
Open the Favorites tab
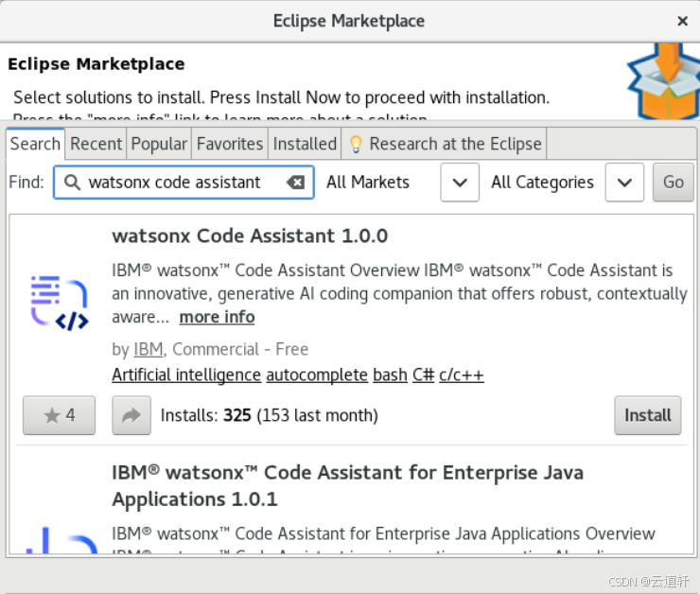click(230, 144)
